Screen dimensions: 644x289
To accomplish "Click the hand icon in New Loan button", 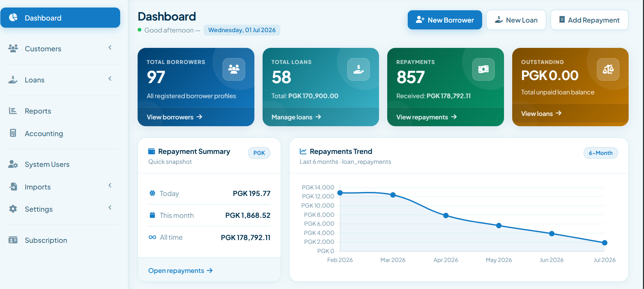I will 499,20.
